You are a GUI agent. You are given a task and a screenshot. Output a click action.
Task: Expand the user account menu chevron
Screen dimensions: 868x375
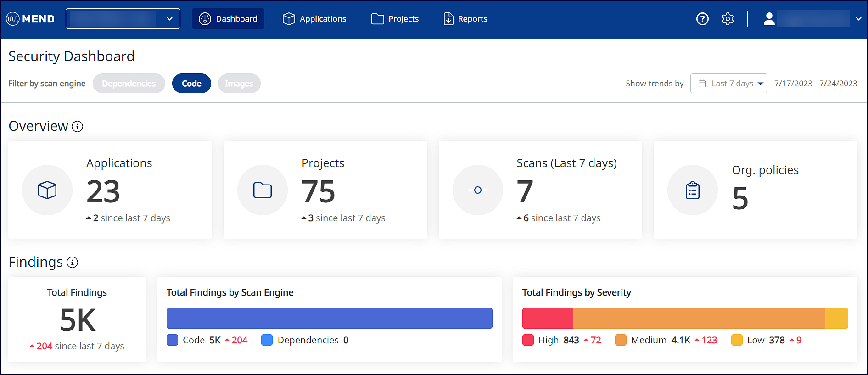pyautogui.click(x=858, y=19)
